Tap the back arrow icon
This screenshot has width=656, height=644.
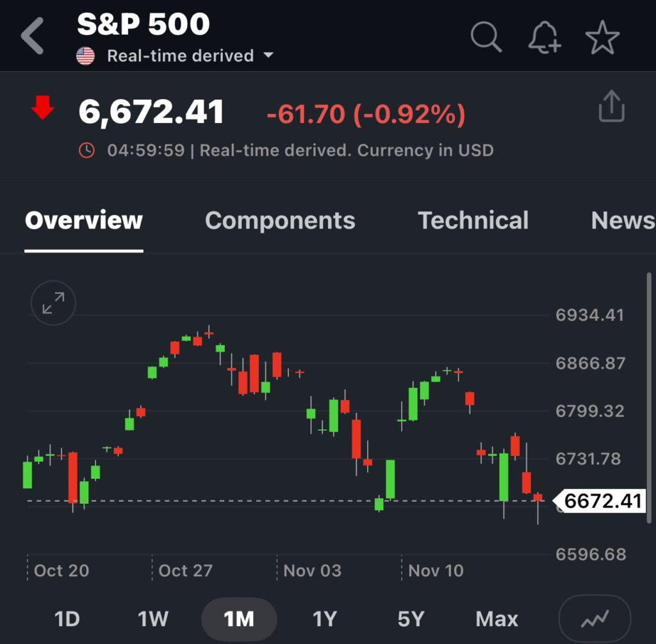click(33, 36)
